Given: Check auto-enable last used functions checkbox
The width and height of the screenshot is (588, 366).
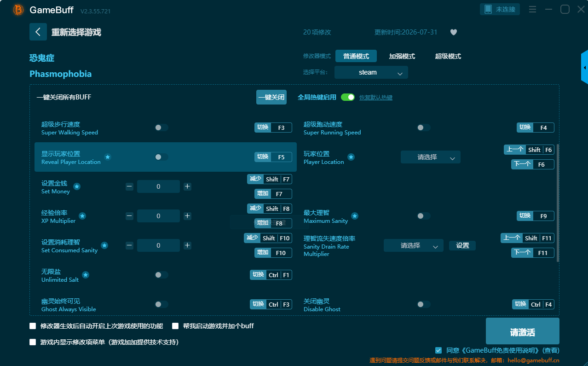Looking at the screenshot, I should tap(33, 326).
